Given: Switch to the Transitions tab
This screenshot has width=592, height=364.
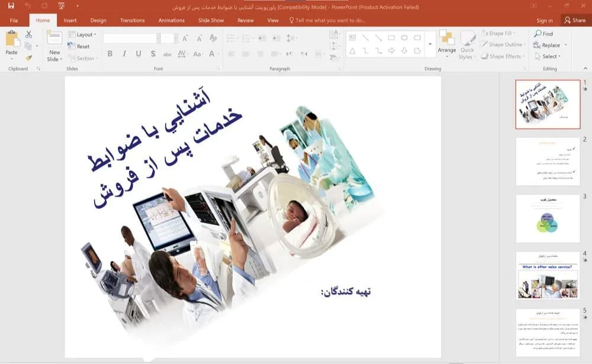Looking at the screenshot, I should coord(132,20).
